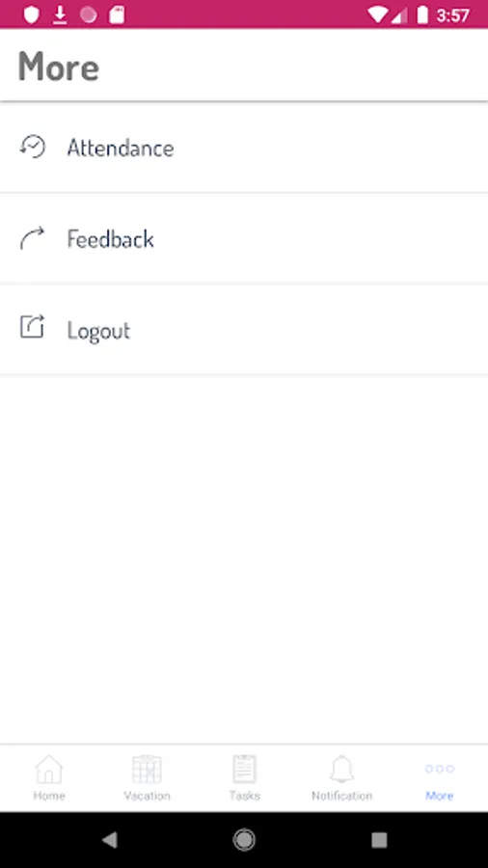Tap the Android recent apps square

(x=379, y=840)
